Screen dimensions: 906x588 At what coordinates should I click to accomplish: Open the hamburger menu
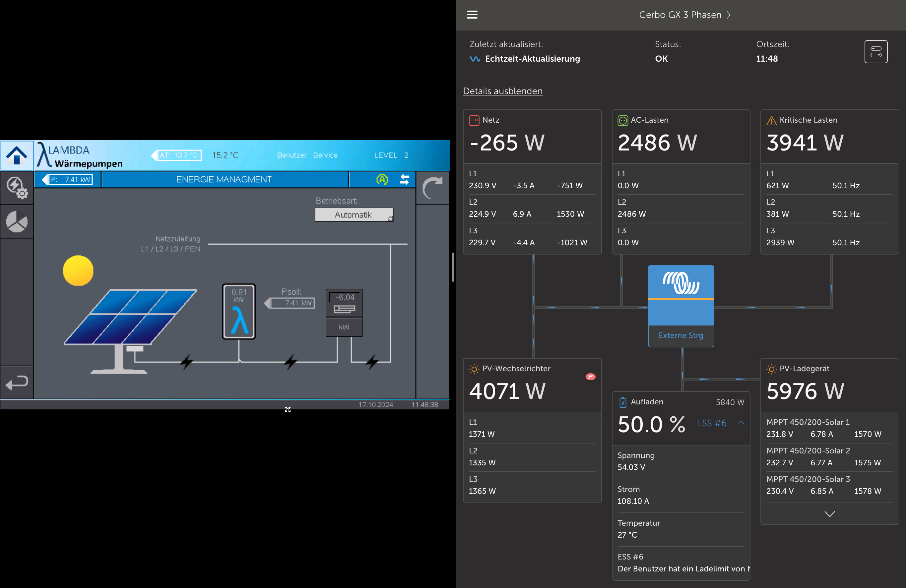click(472, 15)
